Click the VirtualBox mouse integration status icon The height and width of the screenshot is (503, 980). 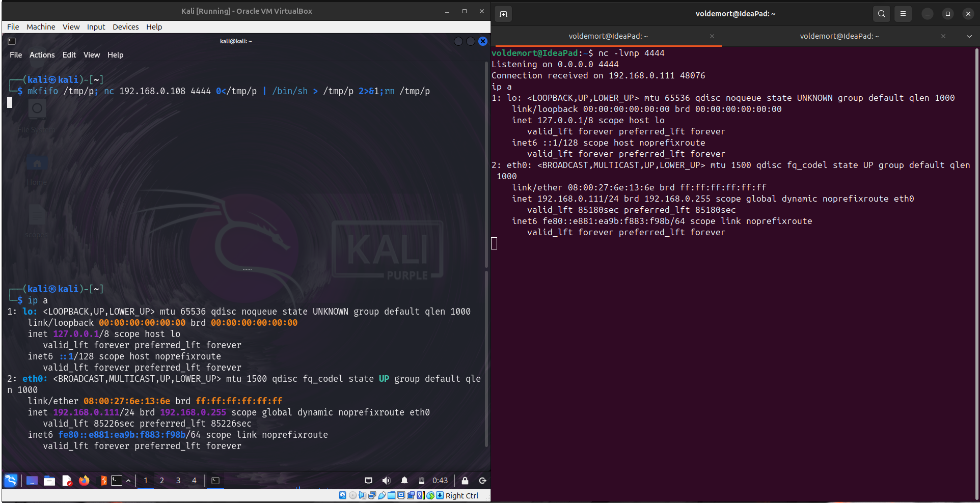(430, 495)
